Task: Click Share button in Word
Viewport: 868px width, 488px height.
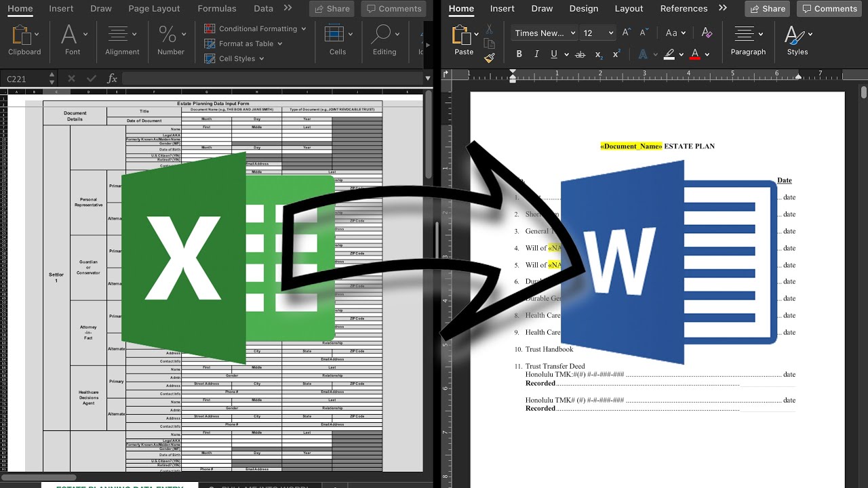Action: coord(767,9)
